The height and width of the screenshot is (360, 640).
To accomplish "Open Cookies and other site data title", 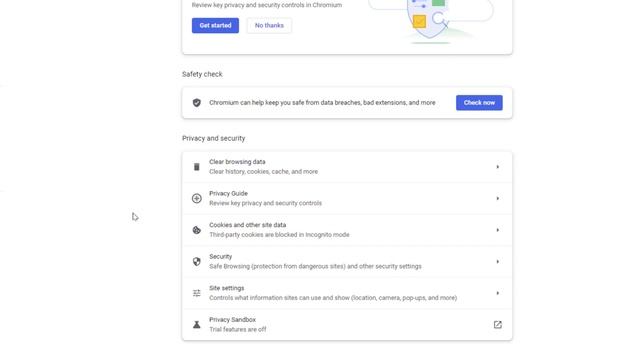I will [247, 225].
